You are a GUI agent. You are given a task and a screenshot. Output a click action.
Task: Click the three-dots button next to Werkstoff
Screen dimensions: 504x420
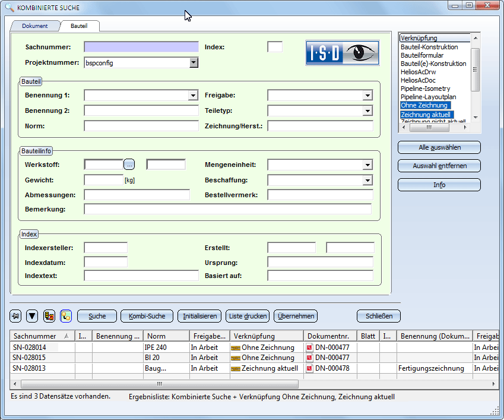(130, 165)
